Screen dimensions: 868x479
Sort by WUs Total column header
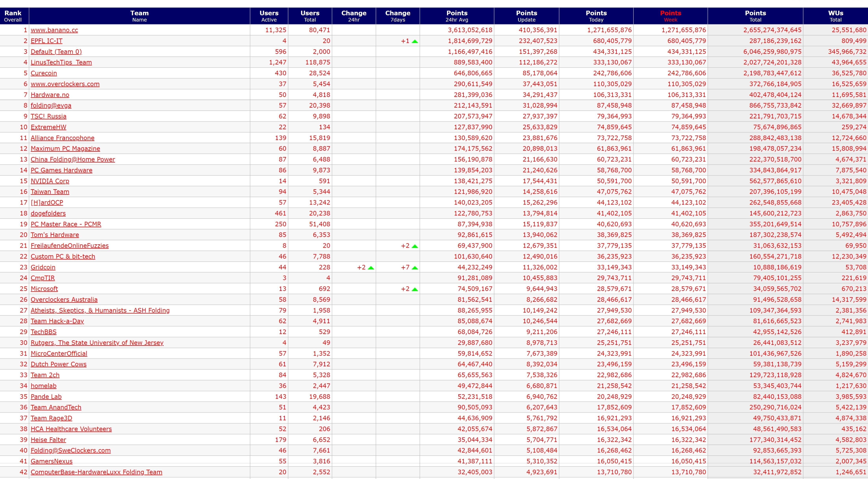tap(836, 16)
